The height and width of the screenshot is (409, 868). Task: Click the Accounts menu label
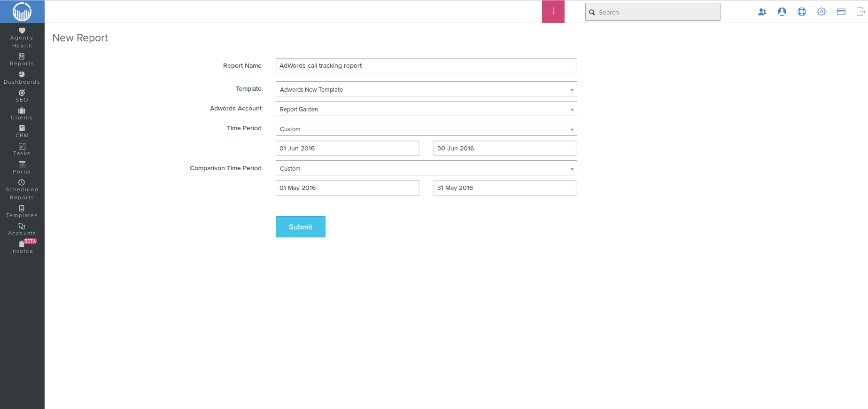[22, 233]
